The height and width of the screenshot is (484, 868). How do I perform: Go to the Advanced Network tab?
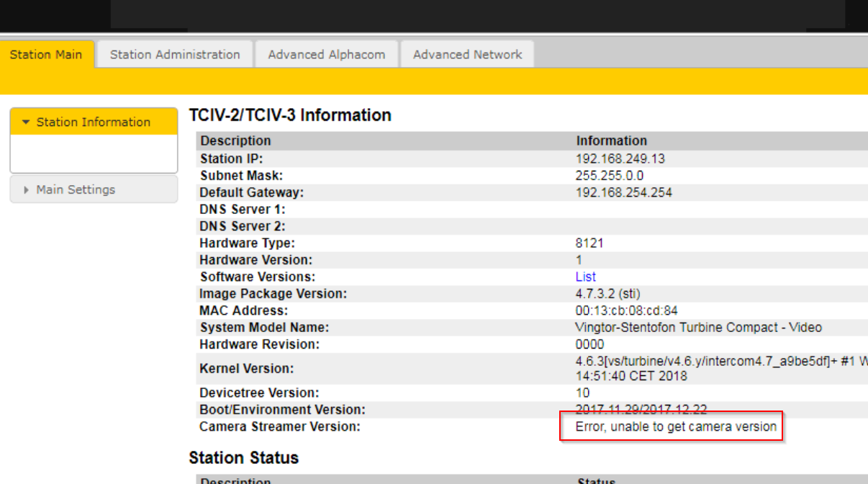pos(467,55)
